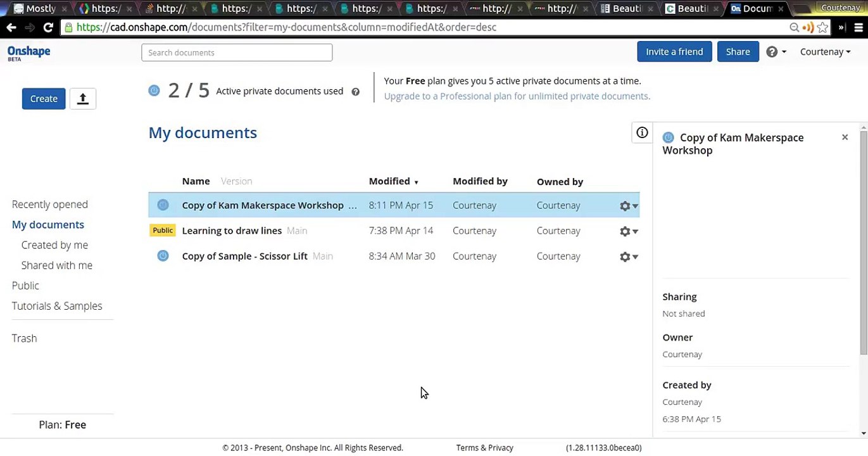Image resolution: width=868 pixels, height=456 pixels.
Task: Click the help icon beside active private documents
Action: pyautogui.click(x=355, y=92)
